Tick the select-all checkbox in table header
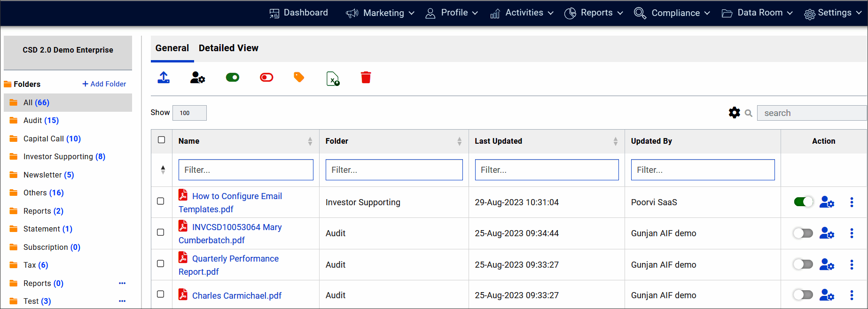This screenshot has width=868, height=309. (x=162, y=140)
